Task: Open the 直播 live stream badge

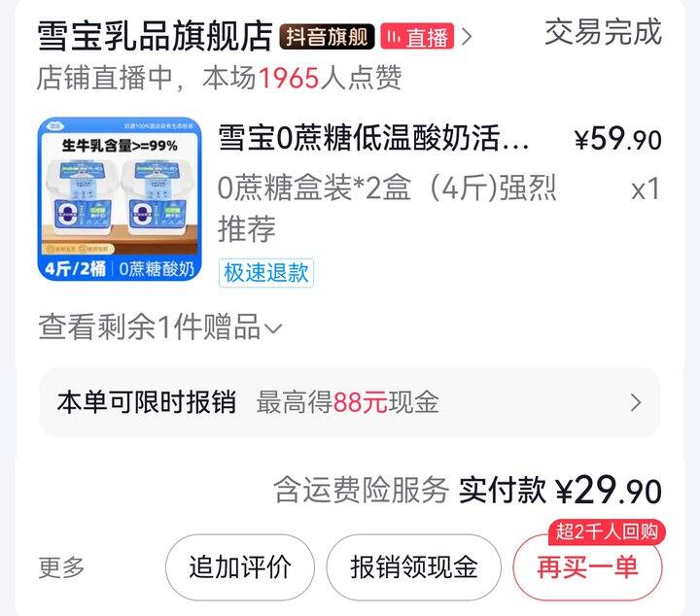Action: pyautogui.click(x=417, y=37)
